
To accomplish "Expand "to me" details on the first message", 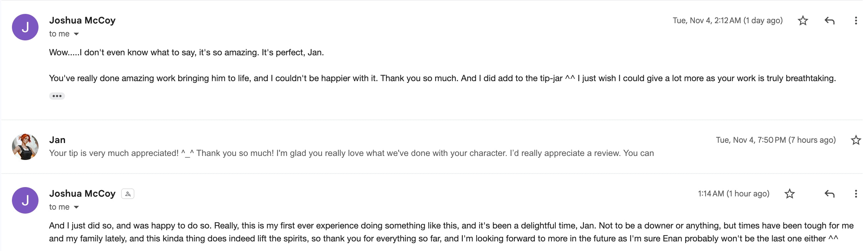I will pyautogui.click(x=77, y=34).
